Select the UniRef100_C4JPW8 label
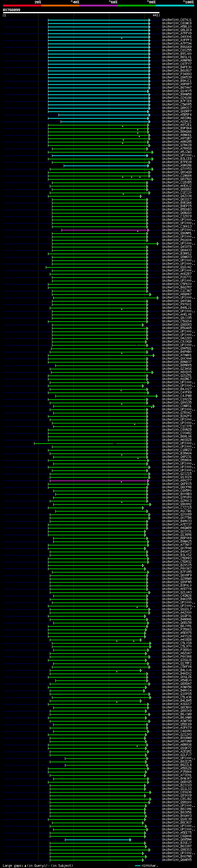Image resolution: width=197 pixels, height=868 pixels. click(177, 396)
